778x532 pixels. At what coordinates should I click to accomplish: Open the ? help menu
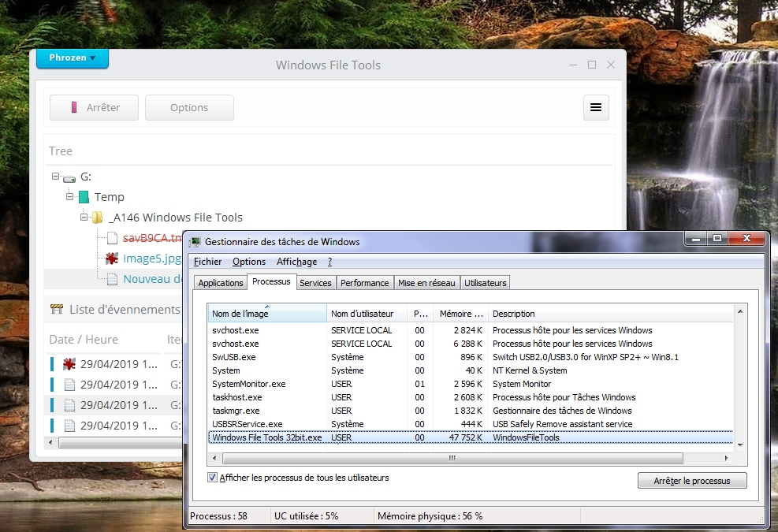pyautogui.click(x=330, y=262)
